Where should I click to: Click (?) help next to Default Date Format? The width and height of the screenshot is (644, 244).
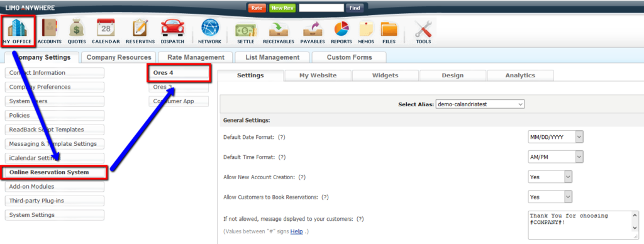point(281,137)
